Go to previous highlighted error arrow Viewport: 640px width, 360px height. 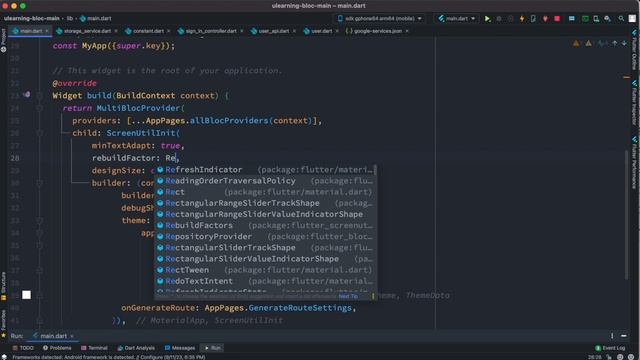coord(614,43)
